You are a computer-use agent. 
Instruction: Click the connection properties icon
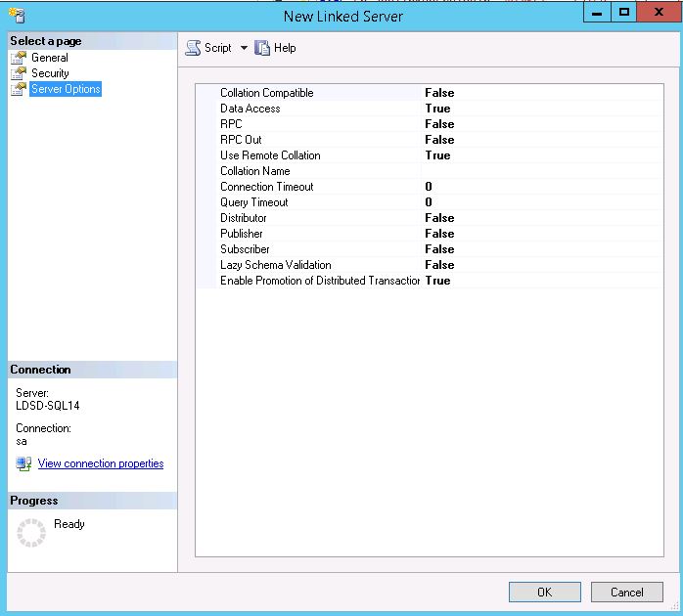point(23,463)
